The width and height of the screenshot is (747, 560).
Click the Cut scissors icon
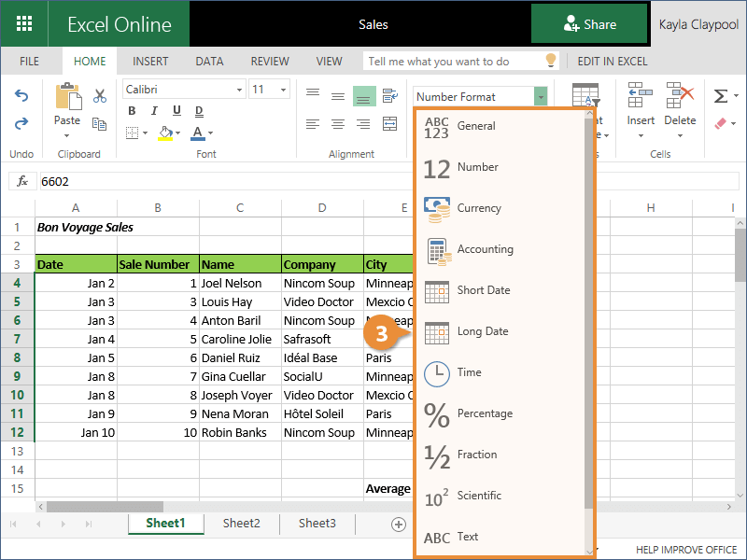coord(100,96)
